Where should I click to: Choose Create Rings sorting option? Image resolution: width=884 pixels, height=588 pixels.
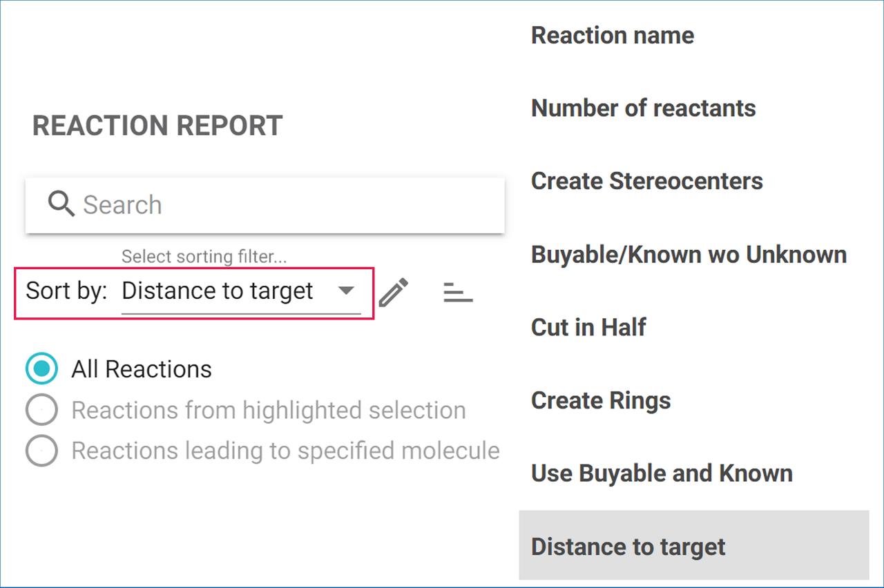coord(601,400)
